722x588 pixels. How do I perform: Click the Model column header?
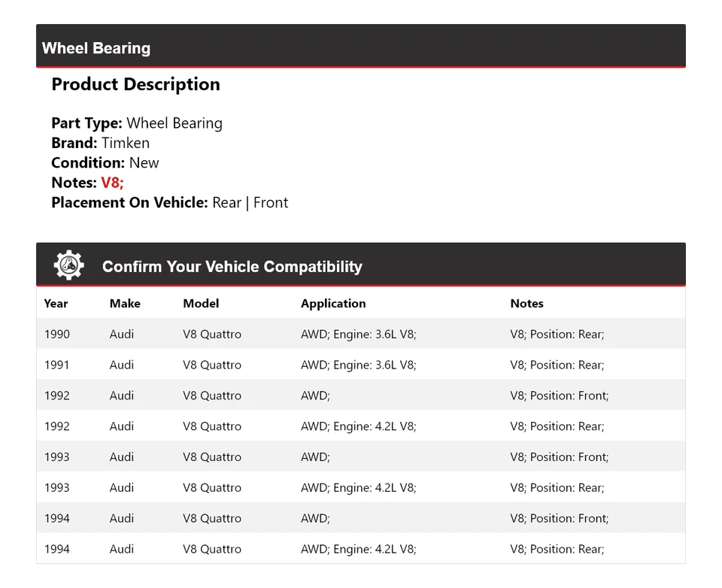click(201, 304)
